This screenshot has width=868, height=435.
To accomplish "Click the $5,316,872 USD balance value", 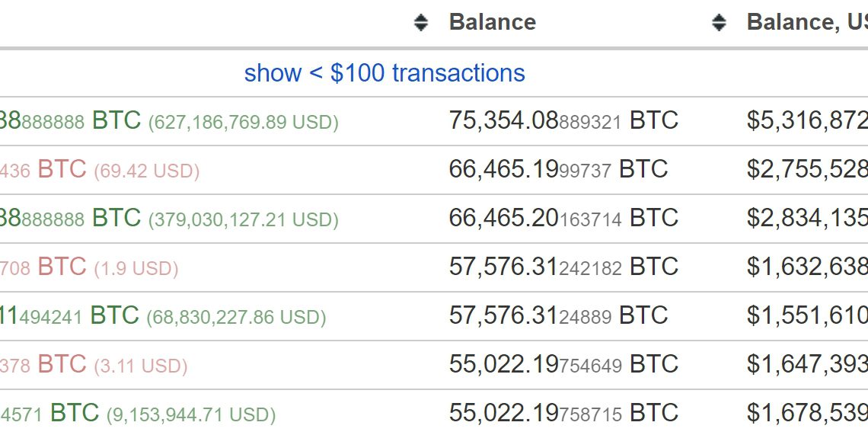I will point(807,121).
